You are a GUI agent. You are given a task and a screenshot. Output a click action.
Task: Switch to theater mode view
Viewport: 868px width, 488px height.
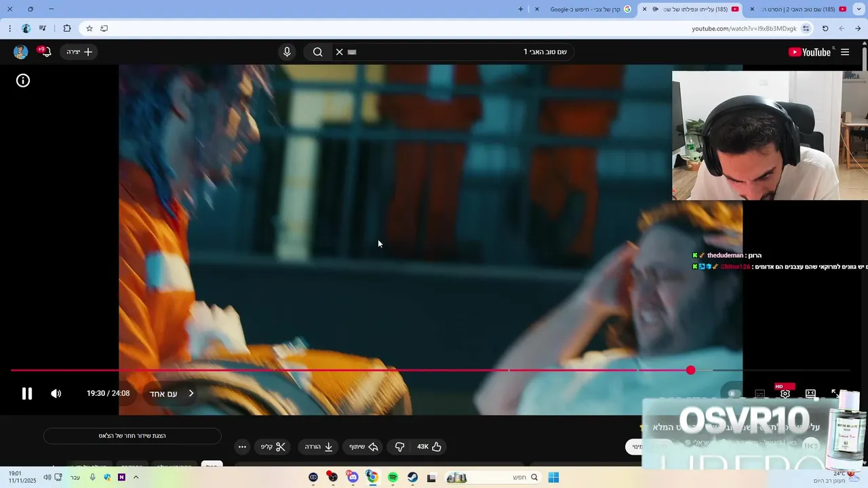(x=810, y=393)
